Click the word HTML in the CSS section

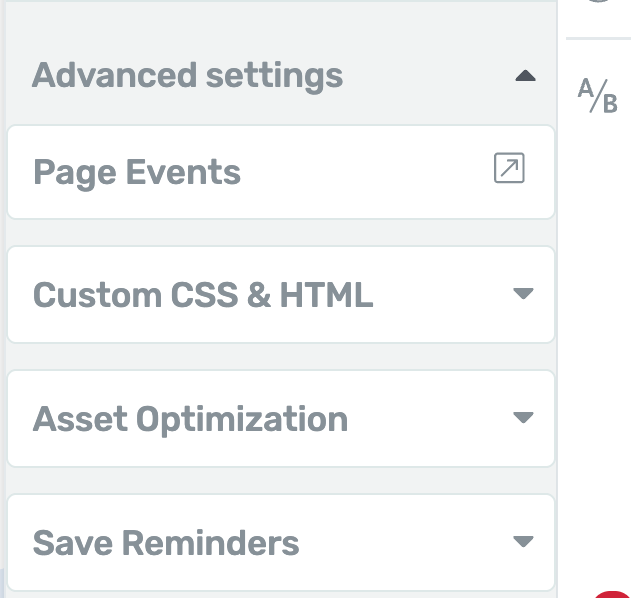coord(326,295)
